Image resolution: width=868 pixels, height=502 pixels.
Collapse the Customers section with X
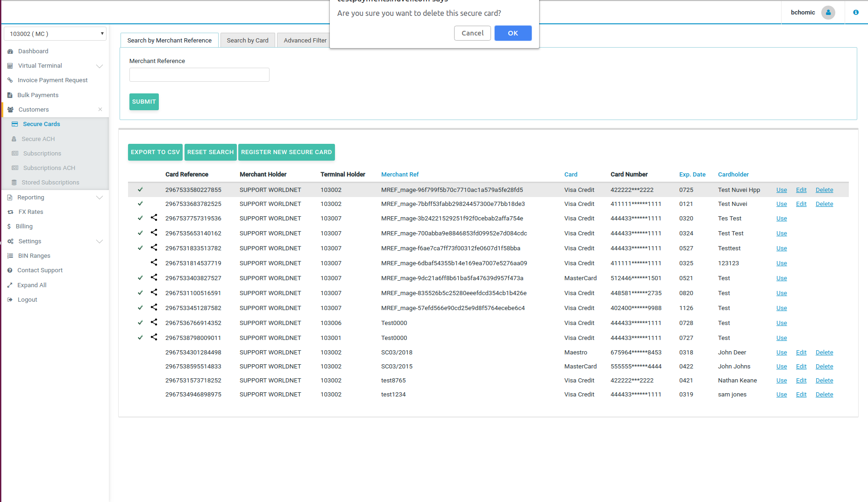[x=100, y=109]
